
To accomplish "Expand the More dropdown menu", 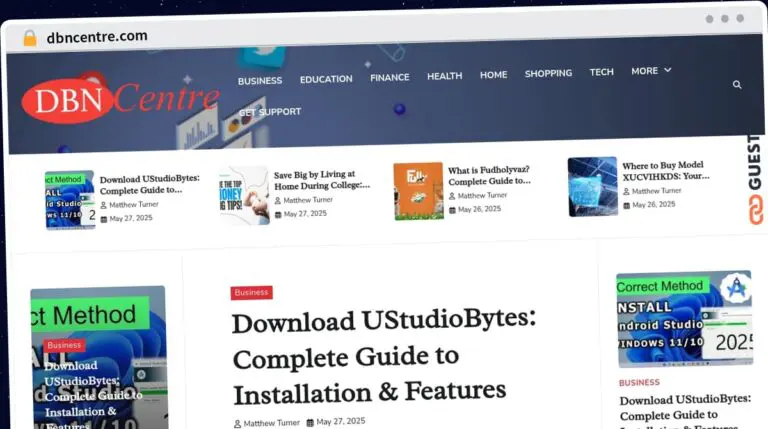I will (x=651, y=71).
